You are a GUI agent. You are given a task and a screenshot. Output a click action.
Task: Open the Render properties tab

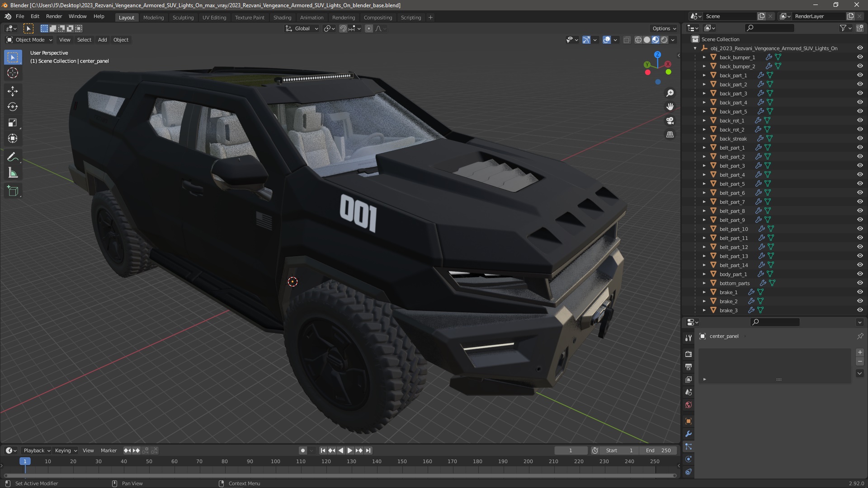[689, 354]
